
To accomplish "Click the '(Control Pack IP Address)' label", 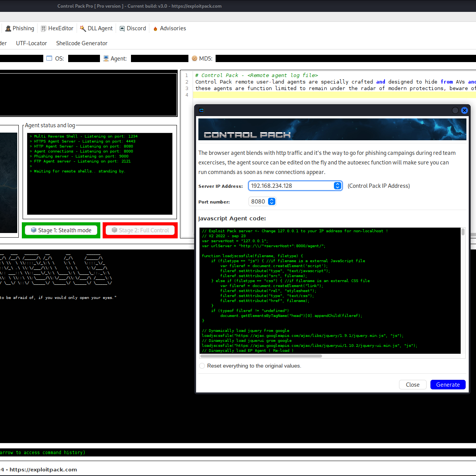I will [379, 186].
